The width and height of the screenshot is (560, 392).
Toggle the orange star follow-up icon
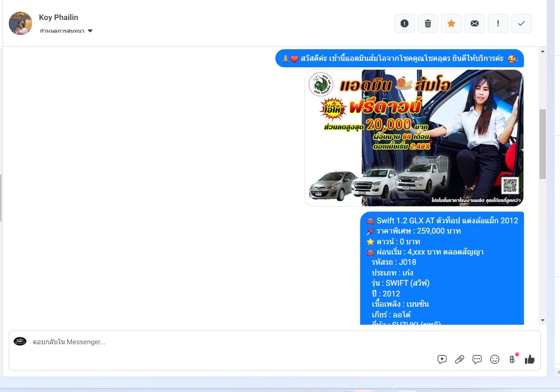451,23
